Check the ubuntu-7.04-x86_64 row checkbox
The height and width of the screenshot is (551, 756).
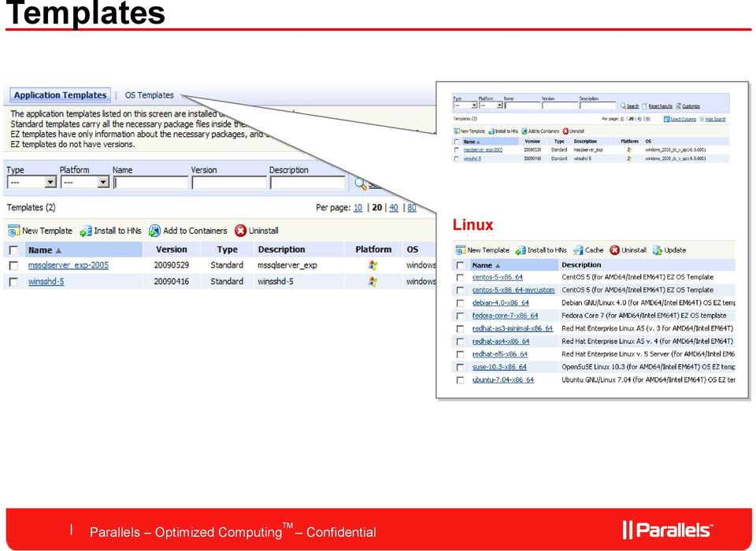tap(460, 380)
